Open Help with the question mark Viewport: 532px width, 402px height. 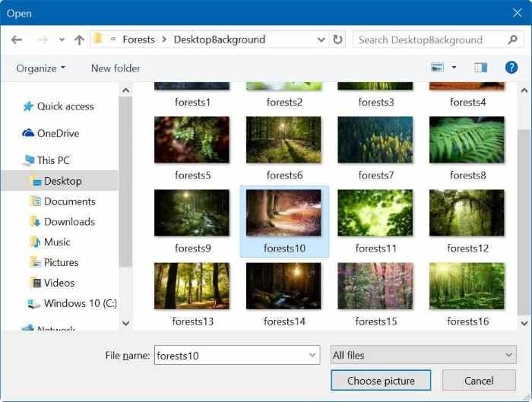tap(511, 68)
